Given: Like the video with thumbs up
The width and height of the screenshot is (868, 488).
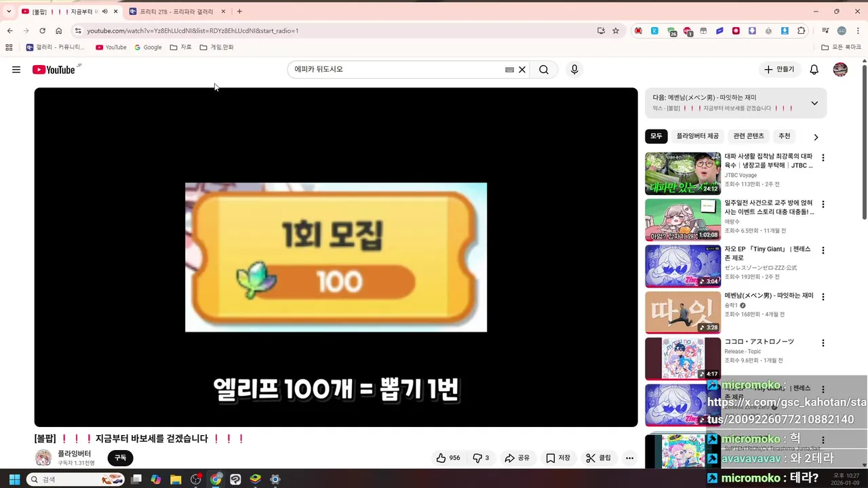Looking at the screenshot, I should [448, 458].
